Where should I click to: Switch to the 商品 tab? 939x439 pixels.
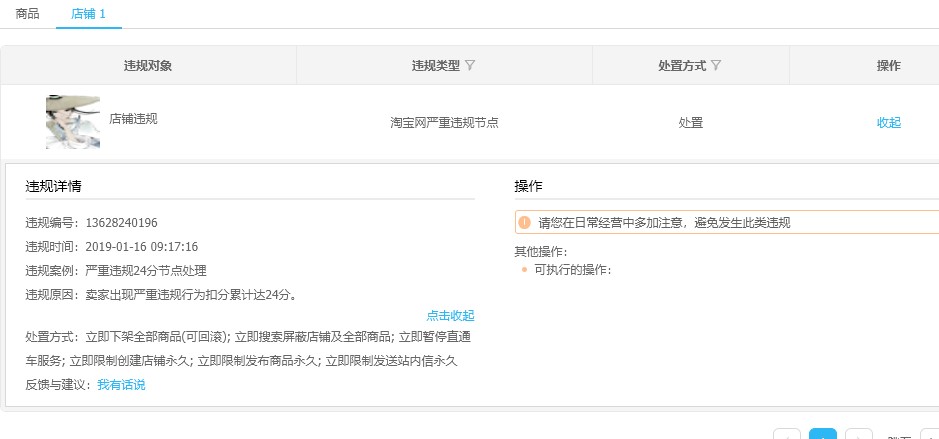click(28, 15)
